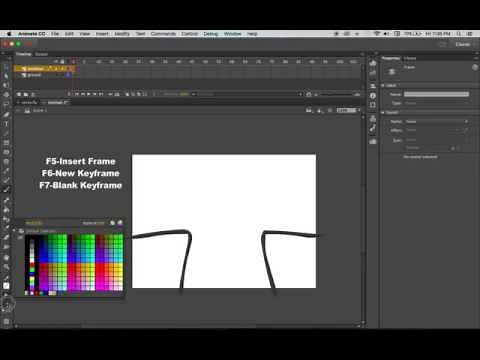Select the Pen tool

(x=6, y=115)
